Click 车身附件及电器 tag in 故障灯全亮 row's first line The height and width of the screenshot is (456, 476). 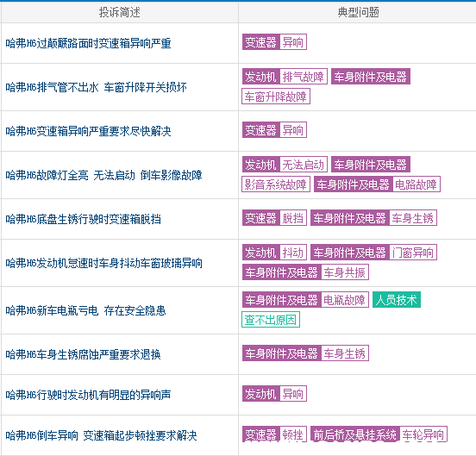coord(371,164)
